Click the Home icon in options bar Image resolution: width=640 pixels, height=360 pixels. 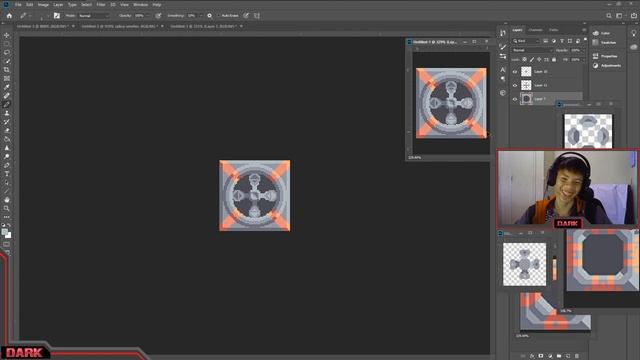[9, 16]
